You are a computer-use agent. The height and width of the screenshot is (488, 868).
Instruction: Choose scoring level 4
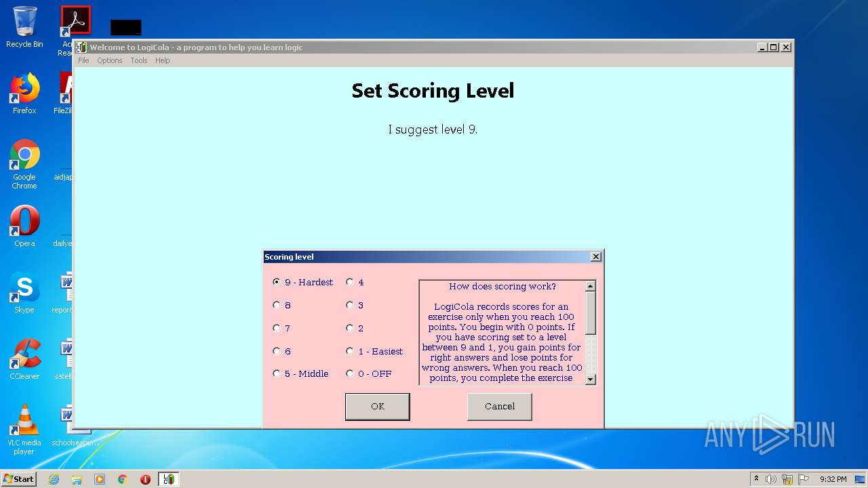click(x=355, y=282)
